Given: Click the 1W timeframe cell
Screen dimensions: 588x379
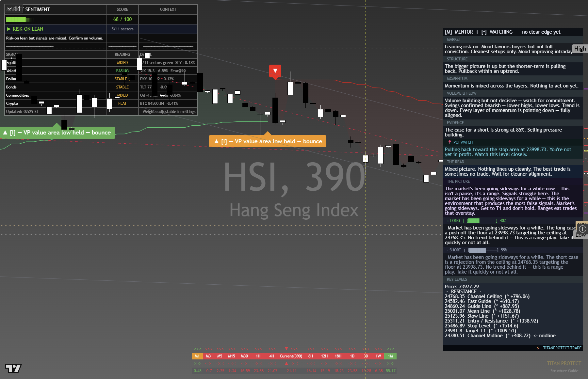Looking at the screenshot, I should click(378, 356).
